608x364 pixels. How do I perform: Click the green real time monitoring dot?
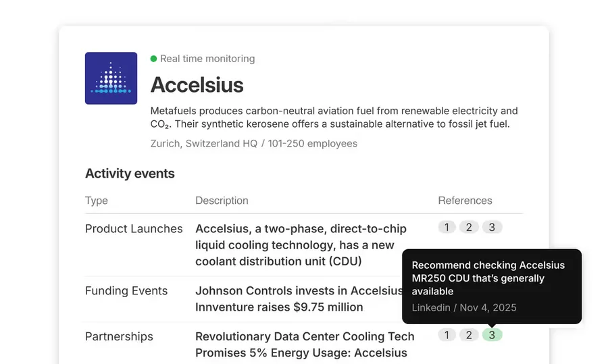[x=153, y=59]
